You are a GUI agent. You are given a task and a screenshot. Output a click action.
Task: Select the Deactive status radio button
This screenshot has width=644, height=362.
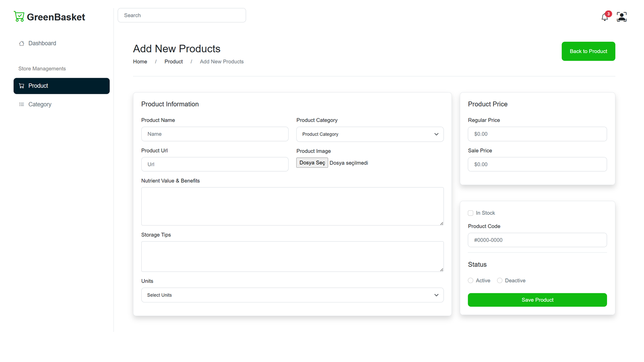[500, 281]
